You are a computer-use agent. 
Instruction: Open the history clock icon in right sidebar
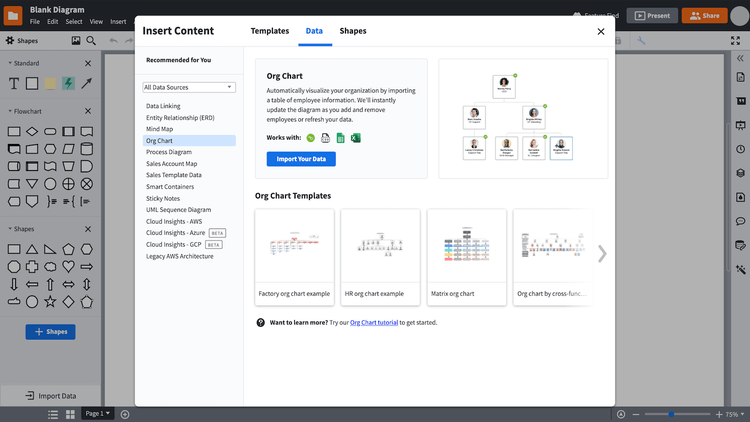point(740,149)
